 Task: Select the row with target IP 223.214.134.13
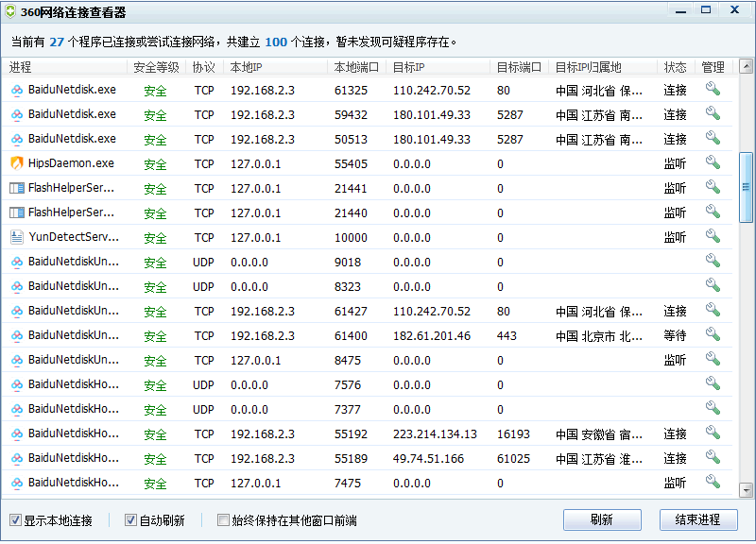[x=435, y=433]
